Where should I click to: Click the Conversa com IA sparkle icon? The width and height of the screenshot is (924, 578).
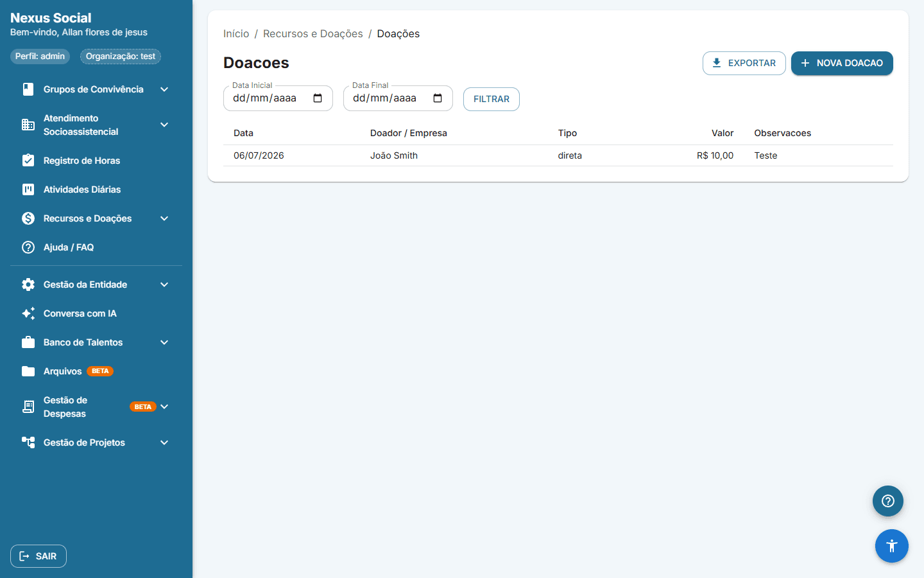coord(28,313)
